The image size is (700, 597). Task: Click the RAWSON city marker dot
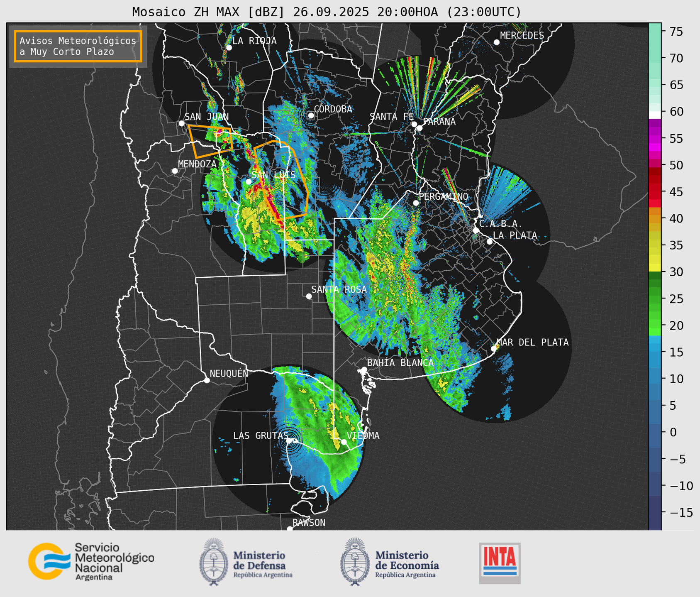tap(290, 528)
